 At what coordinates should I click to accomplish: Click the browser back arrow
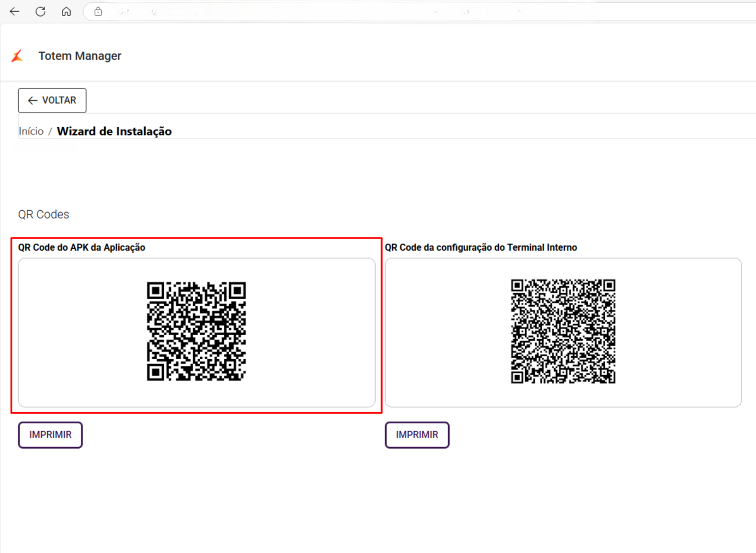click(15, 11)
